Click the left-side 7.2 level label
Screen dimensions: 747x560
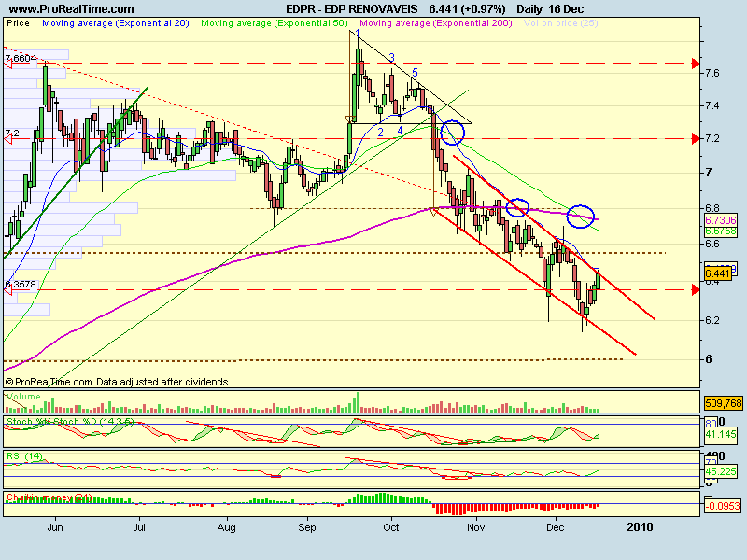[x=12, y=133]
